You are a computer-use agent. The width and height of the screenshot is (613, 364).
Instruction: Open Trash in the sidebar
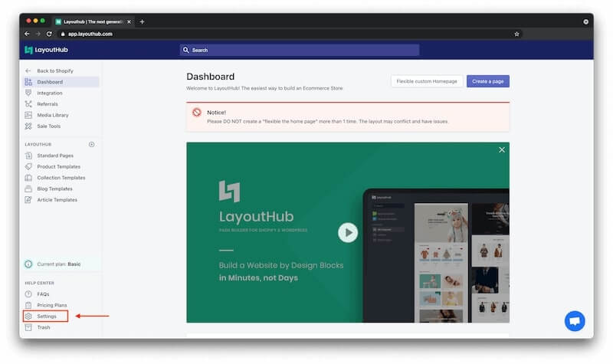[44, 327]
